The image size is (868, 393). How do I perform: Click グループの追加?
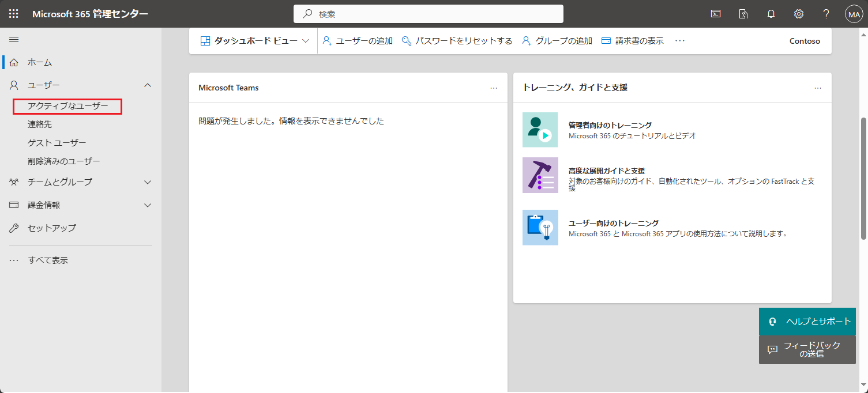[557, 41]
